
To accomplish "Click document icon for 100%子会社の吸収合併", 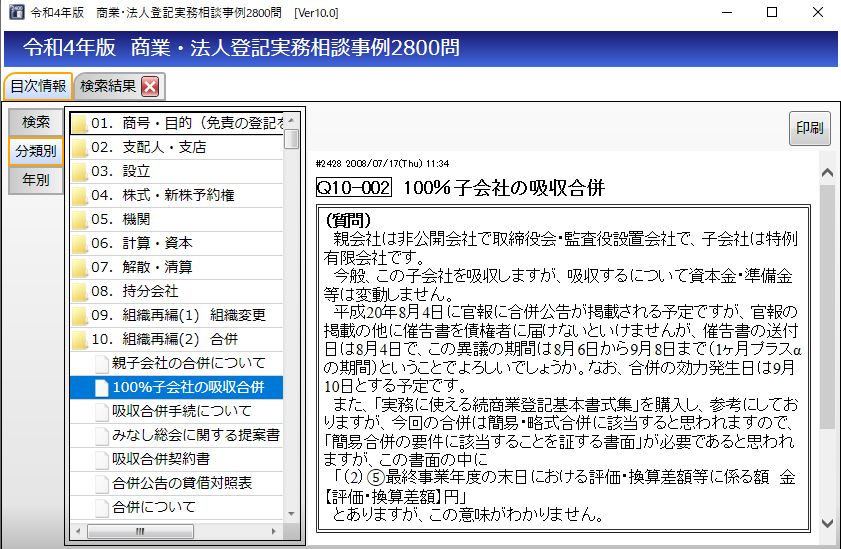I will (x=101, y=388).
